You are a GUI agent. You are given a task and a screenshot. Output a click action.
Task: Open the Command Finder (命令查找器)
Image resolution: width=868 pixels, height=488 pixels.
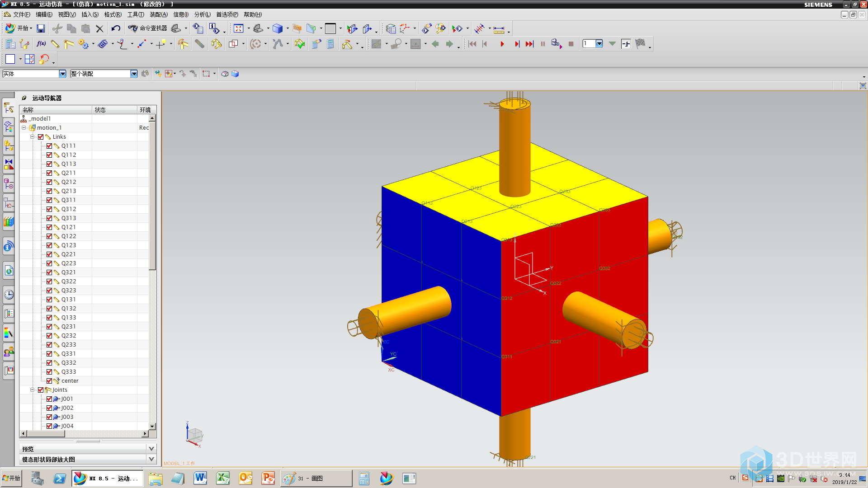pos(147,28)
